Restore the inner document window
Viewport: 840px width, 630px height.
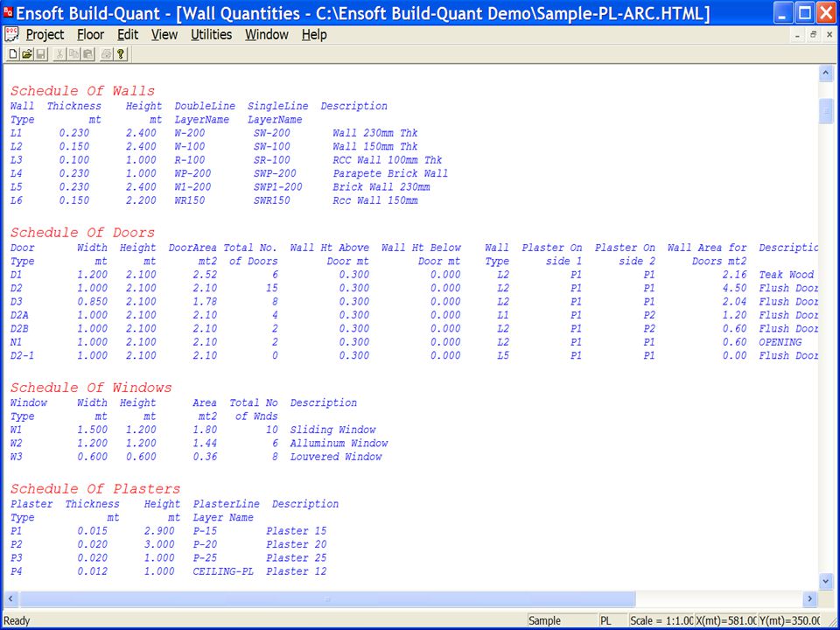point(813,35)
